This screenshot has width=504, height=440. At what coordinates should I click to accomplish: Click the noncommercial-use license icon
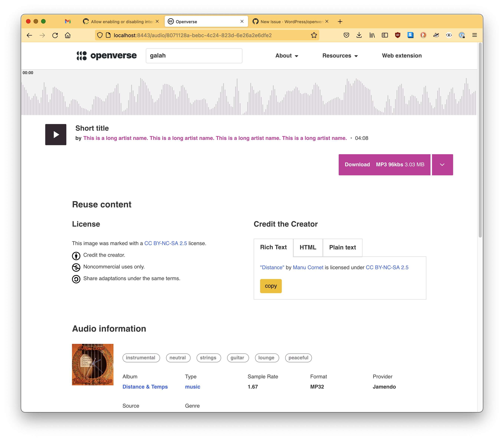(x=76, y=267)
